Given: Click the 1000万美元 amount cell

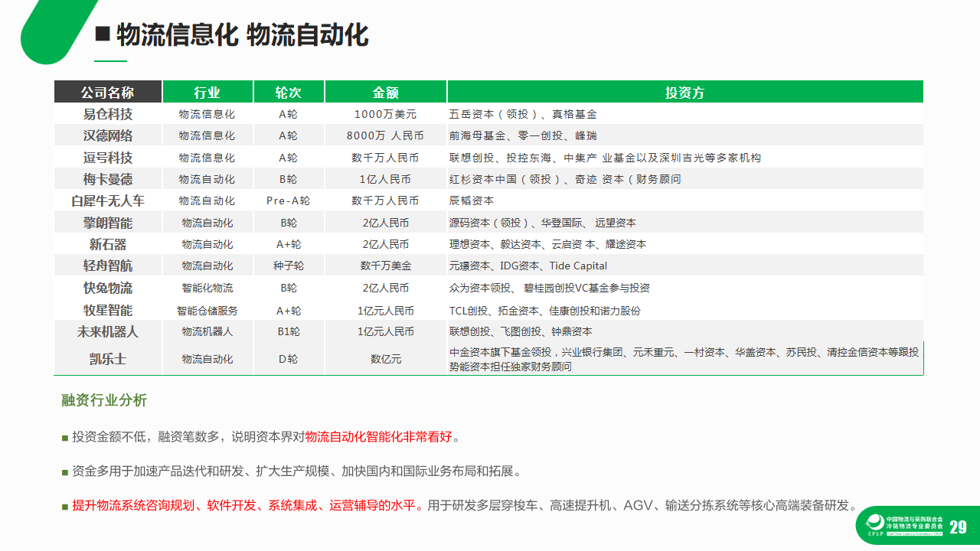Looking at the screenshot, I should tap(385, 114).
